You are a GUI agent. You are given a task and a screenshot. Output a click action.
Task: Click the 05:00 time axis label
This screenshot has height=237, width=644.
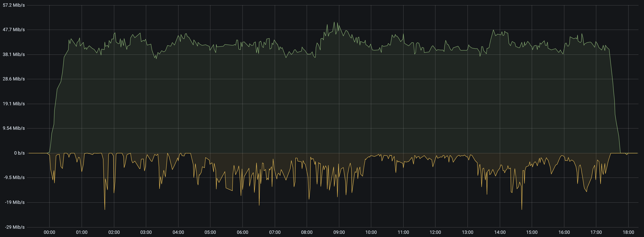pyautogui.click(x=210, y=232)
